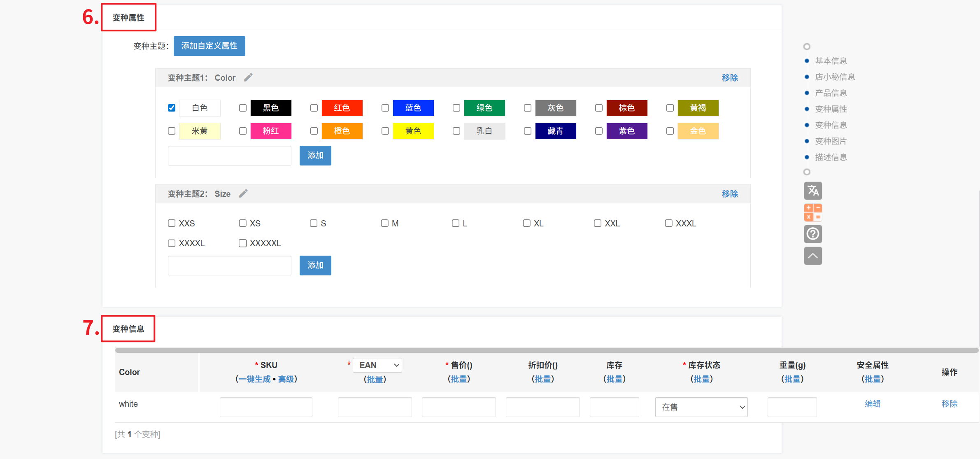Click the SKU input field for white
This screenshot has width=980, height=459.
click(x=266, y=407)
